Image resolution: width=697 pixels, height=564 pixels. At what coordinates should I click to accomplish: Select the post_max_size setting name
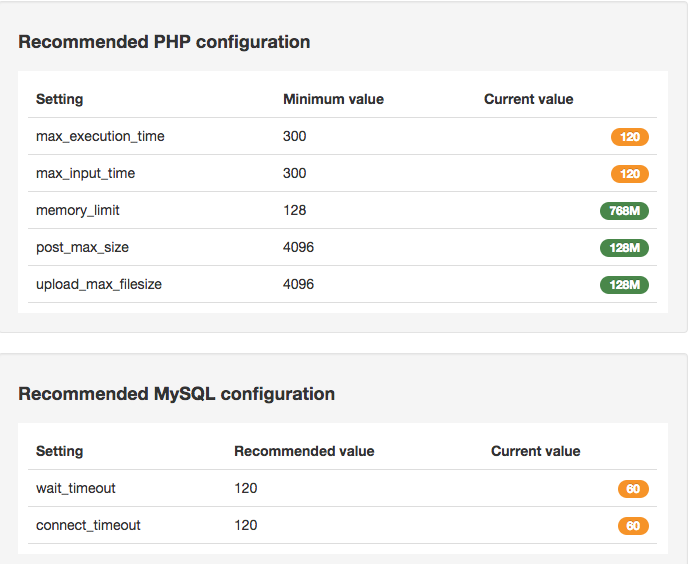click(x=82, y=247)
